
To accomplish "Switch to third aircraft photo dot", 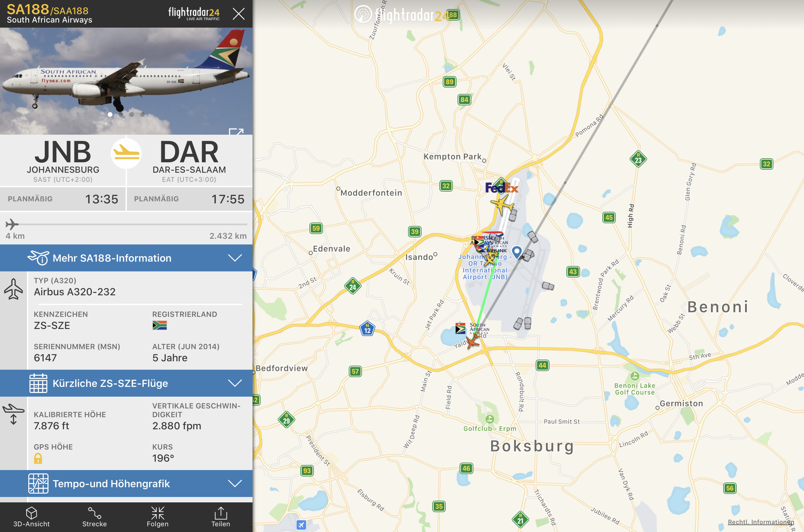I will point(132,114).
